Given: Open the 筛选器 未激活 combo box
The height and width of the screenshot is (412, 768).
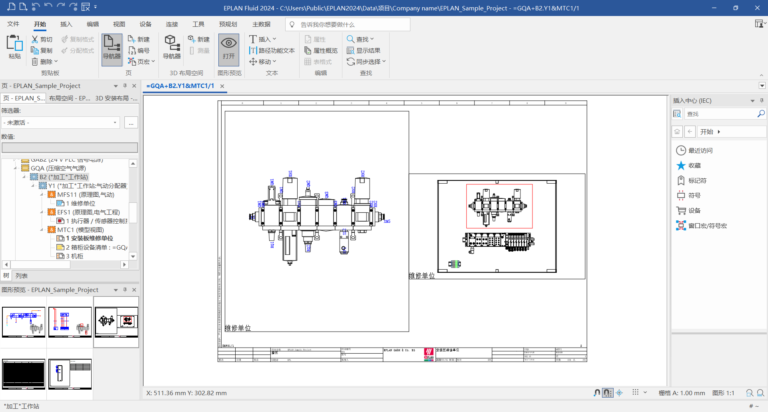Looking at the screenshot, I should pyautogui.click(x=61, y=122).
